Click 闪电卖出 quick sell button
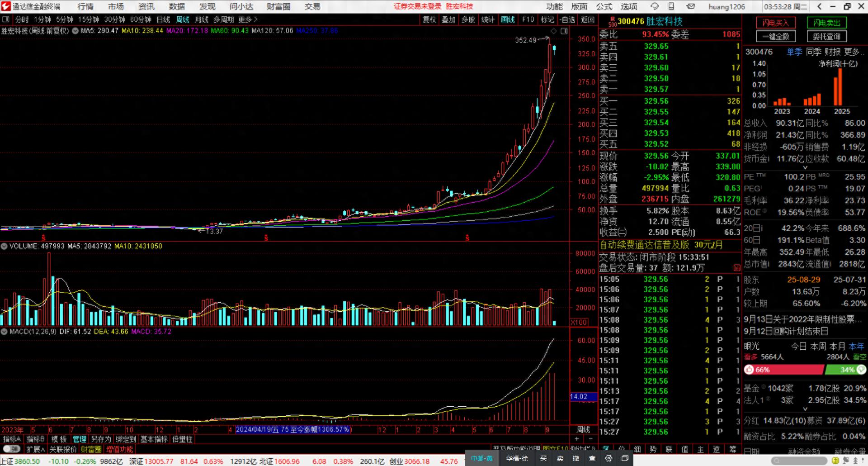The width and height of the screenshot is (868, 466). click(x=827, y=23)
